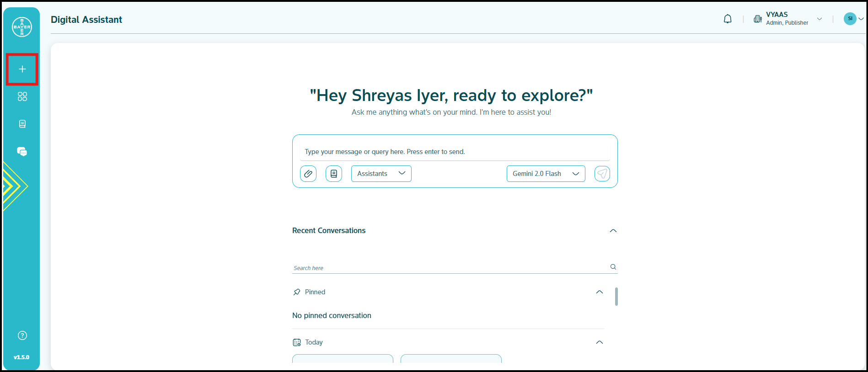Collapse the Today section

point(600,342)
